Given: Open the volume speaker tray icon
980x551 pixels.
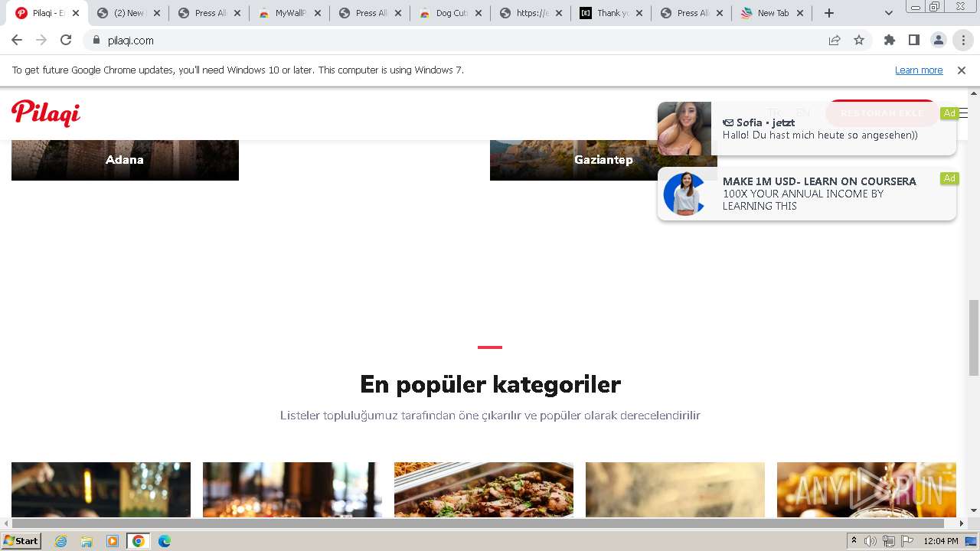Looking at the screenshot, I should pos(871,541).
